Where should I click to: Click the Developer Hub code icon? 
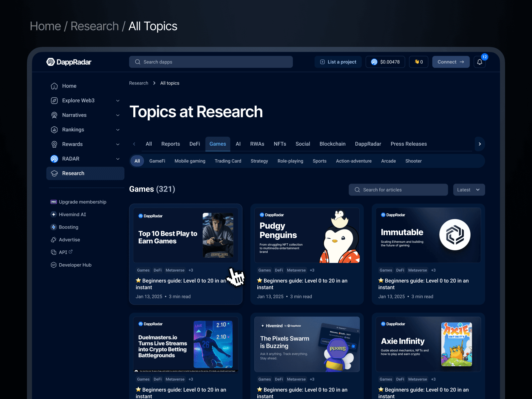point(54,265)
